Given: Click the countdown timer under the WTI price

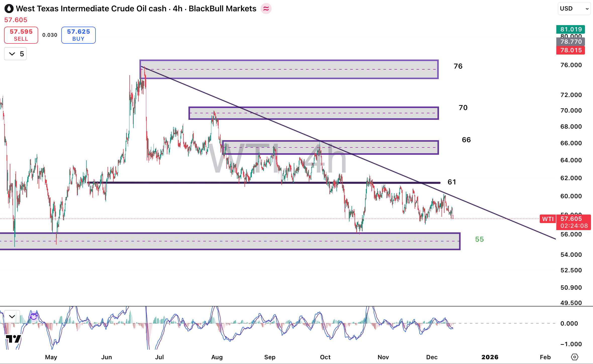Looking at the screenshot, I should point(574,226).
